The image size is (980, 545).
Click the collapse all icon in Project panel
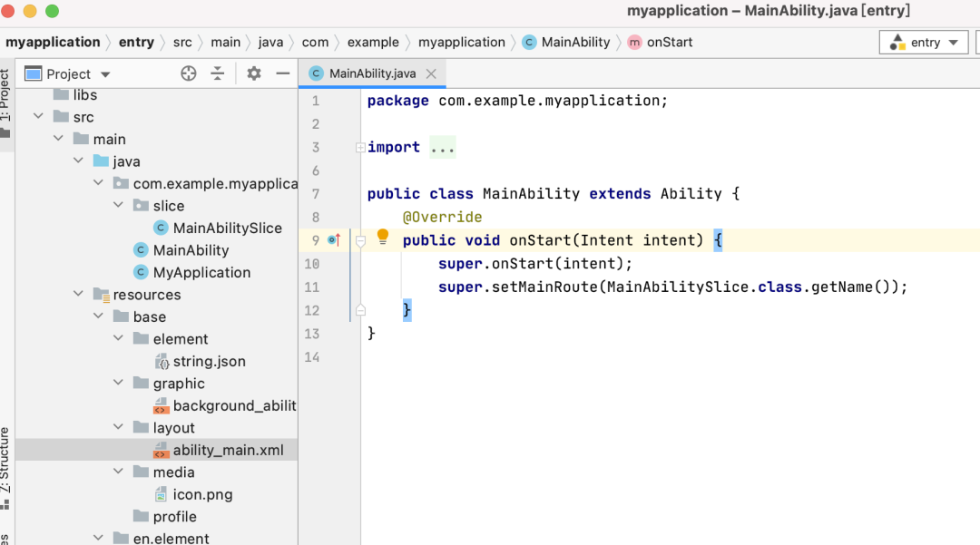click(218, 74)
